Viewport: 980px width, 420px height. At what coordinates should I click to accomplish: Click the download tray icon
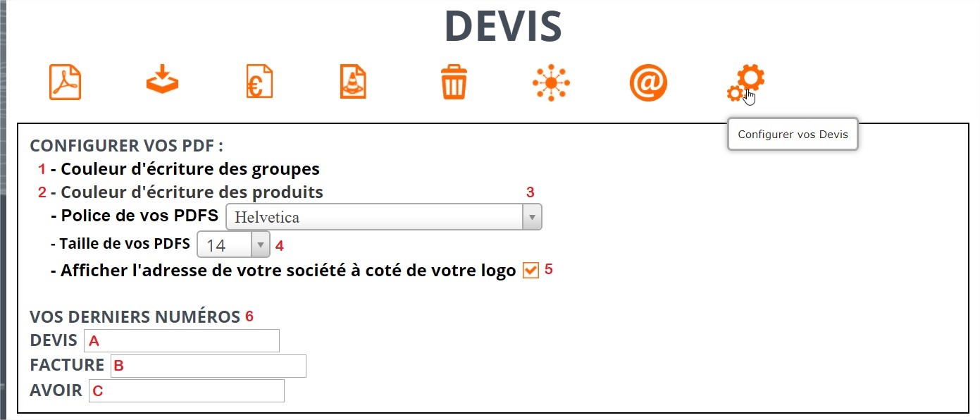pyautogui.click(x=163, y=79)
